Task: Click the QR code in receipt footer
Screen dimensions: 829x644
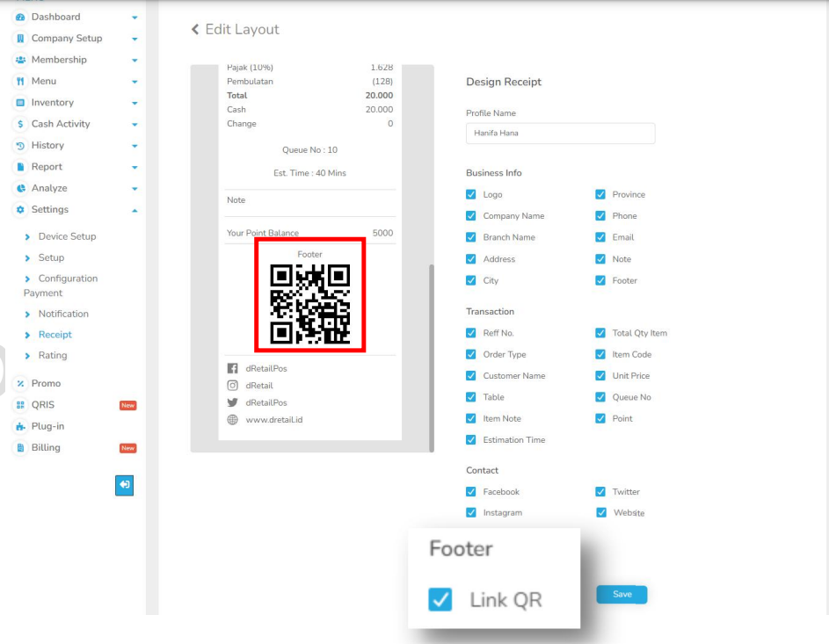Action: pos(309,304)
